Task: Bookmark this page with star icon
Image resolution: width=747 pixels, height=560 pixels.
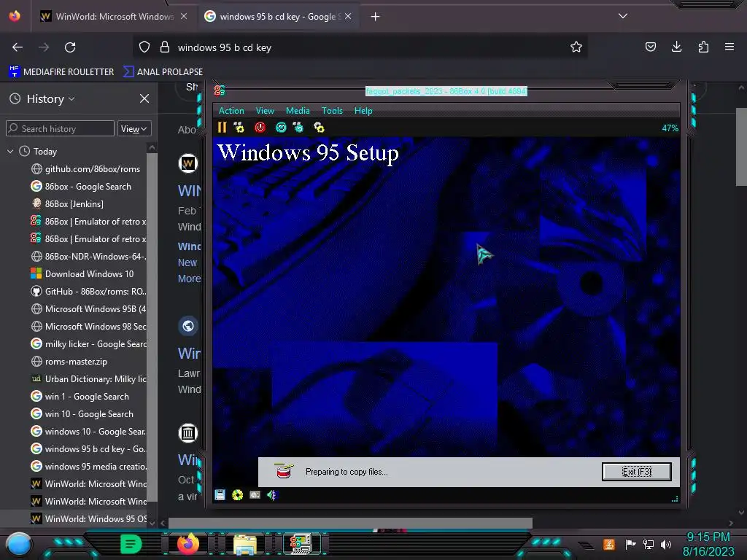Action: coord(576,47)
